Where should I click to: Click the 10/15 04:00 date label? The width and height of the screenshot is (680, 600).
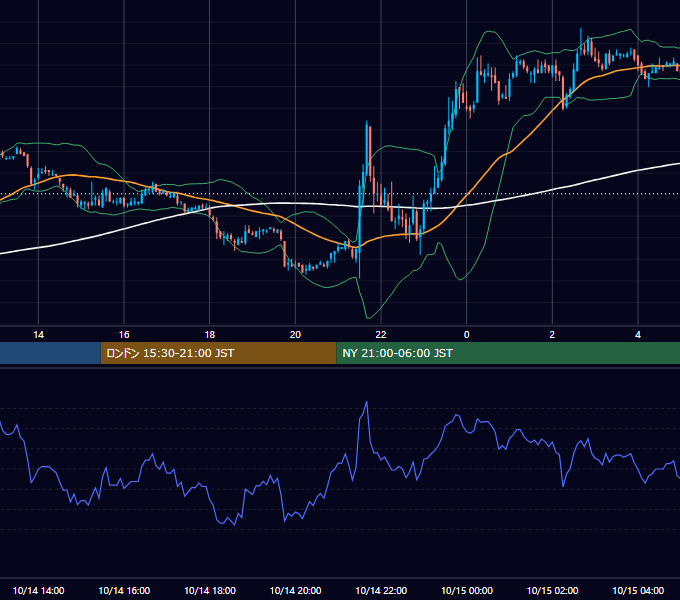[638, 591]
